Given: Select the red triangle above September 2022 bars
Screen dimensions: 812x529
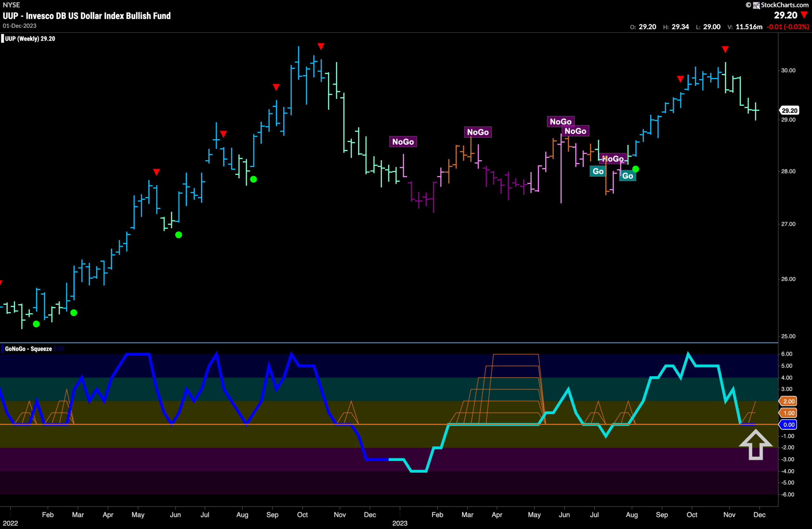Looking at the screenshot, I should pyautogui.click(x=276, y=87).
